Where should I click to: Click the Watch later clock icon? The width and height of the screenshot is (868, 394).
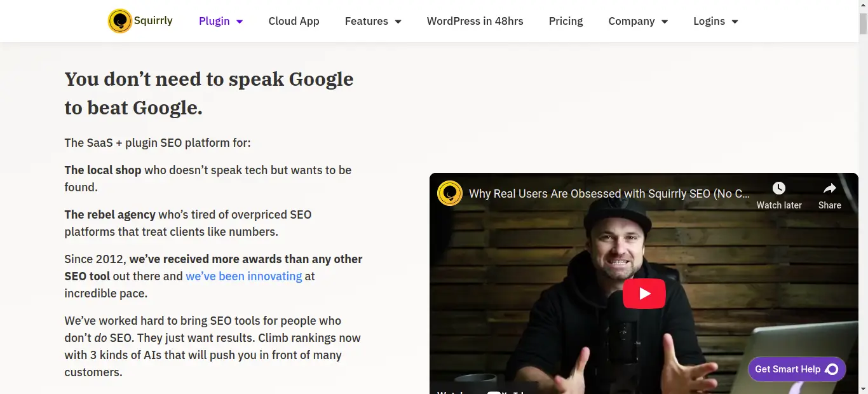pyautogui.click(x=778, y=188)
